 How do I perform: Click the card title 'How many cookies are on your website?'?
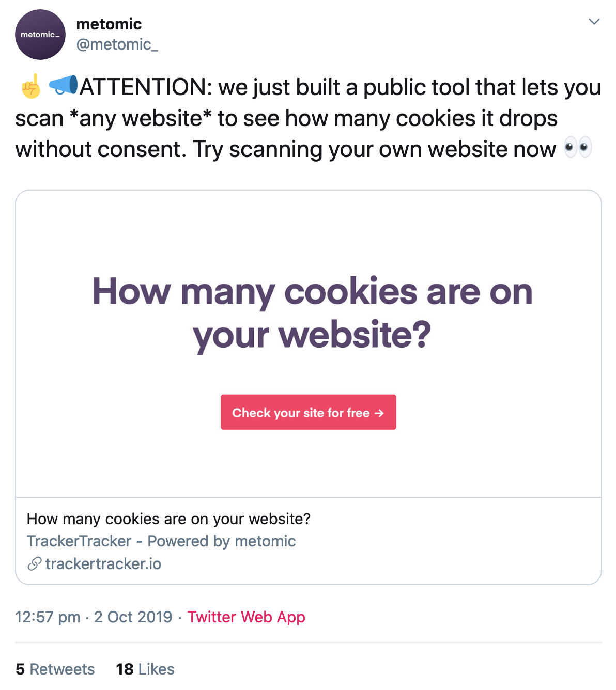[168, 519]
